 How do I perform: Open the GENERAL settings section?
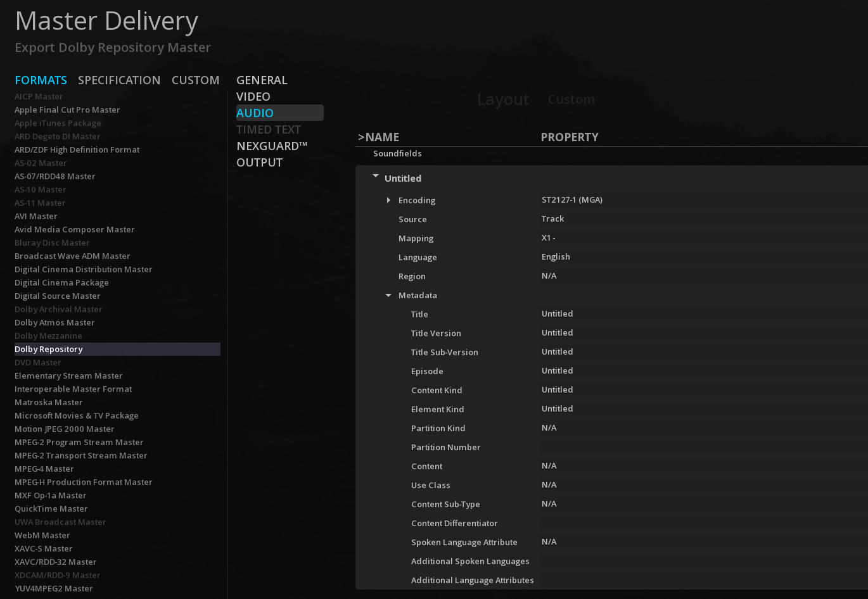262,80
